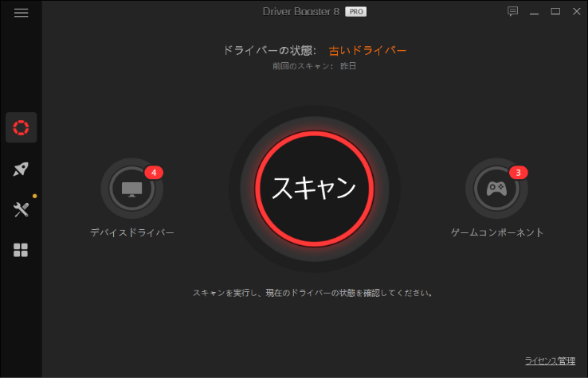Image resolution: width=588 pixels, height=378 pixels.
Task: Open the Action Center grid icon
Action: [21, 250]
